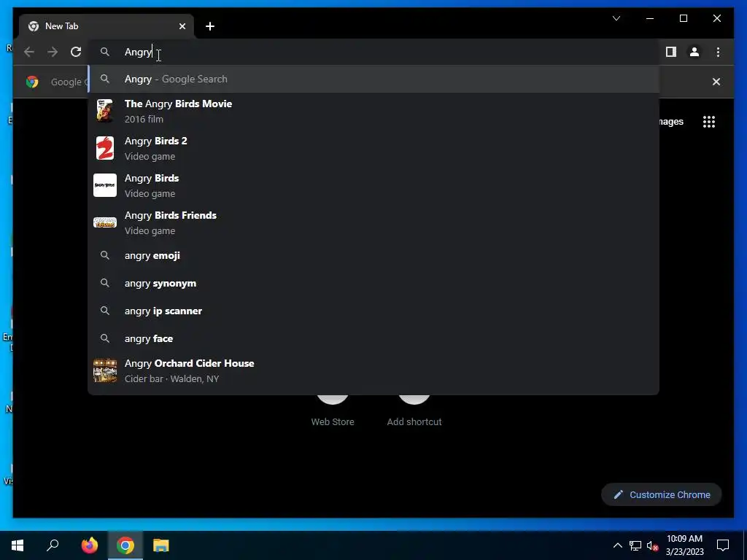The width and height of the screenshot is (747, 560).
Task: Open the notification center icon
Action: 723,545
